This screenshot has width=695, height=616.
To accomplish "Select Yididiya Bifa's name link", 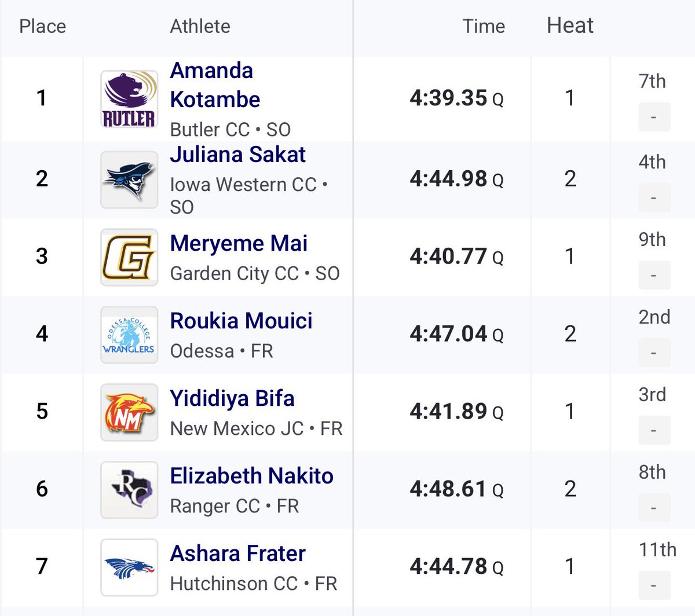I will (232, 398).
